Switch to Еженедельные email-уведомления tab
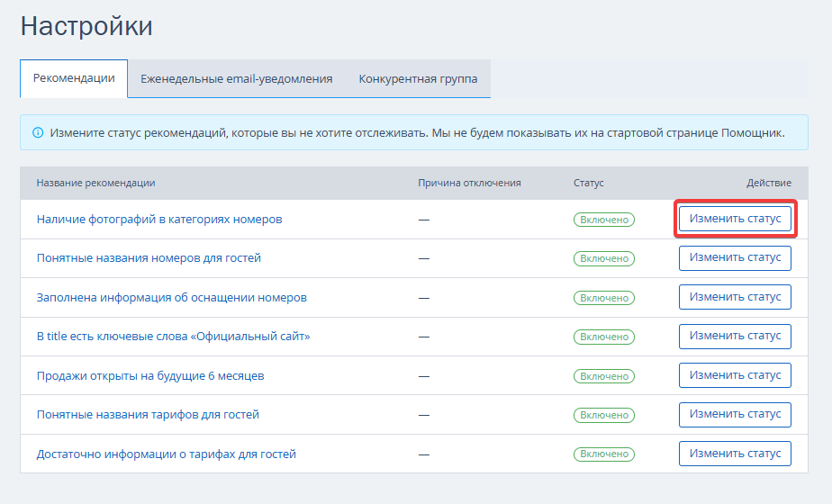Image resolution: width=832 pixels, height=504 pixels. [x=236, y=79]
